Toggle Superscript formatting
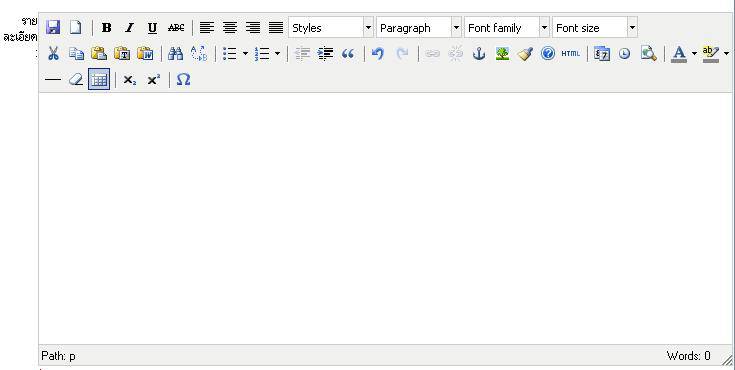The height and width of the screenshot is (370, 735). click(x=153, y=80)
